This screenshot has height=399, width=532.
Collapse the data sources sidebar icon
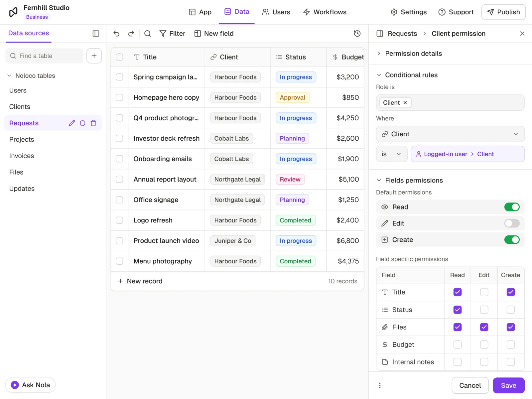click(96, 34)
